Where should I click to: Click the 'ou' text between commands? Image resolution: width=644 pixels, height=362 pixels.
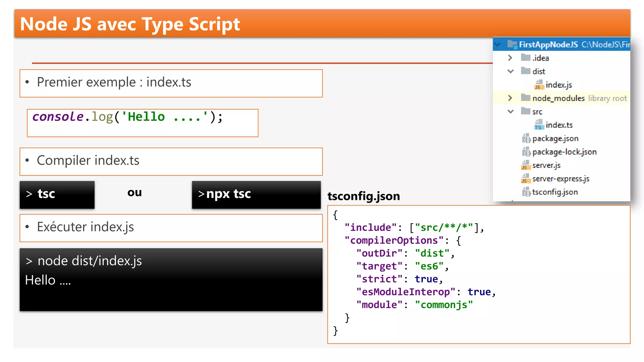point(135,192)
